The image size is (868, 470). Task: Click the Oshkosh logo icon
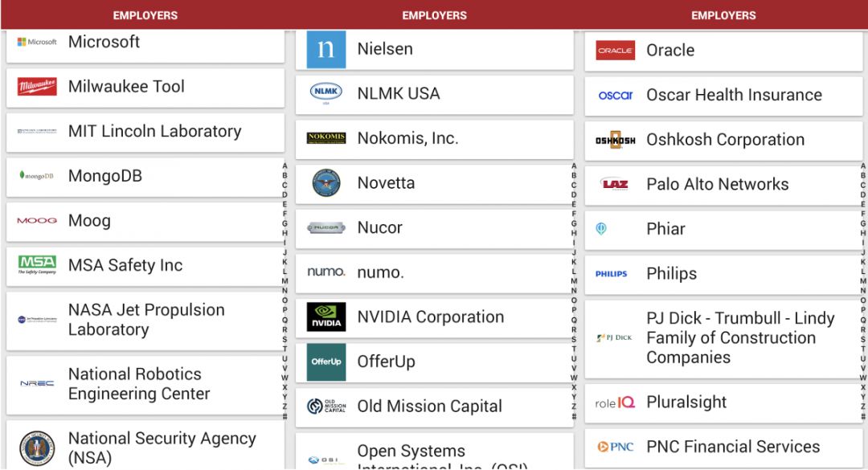(x=616, y=140)
